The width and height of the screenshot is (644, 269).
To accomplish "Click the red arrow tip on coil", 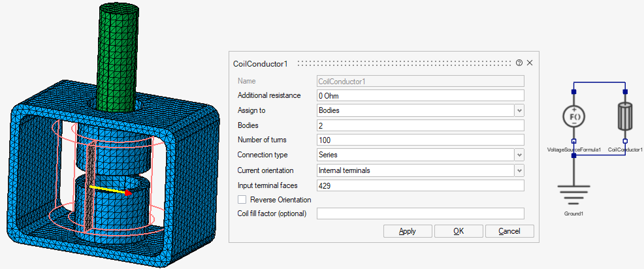I will click(129, 193).
